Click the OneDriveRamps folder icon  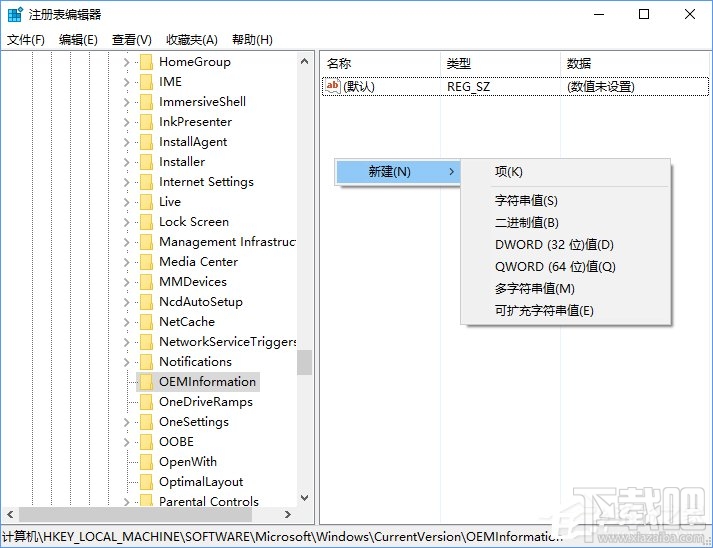tap(146, 402)
